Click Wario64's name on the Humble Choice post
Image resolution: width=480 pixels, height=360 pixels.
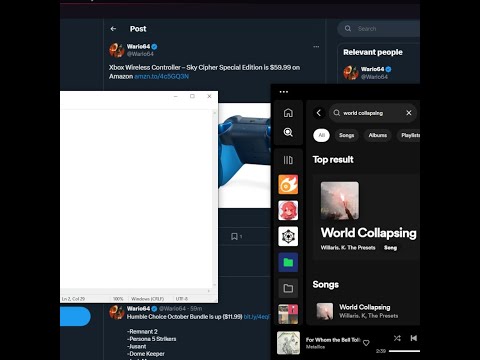[x=138, y=308]
